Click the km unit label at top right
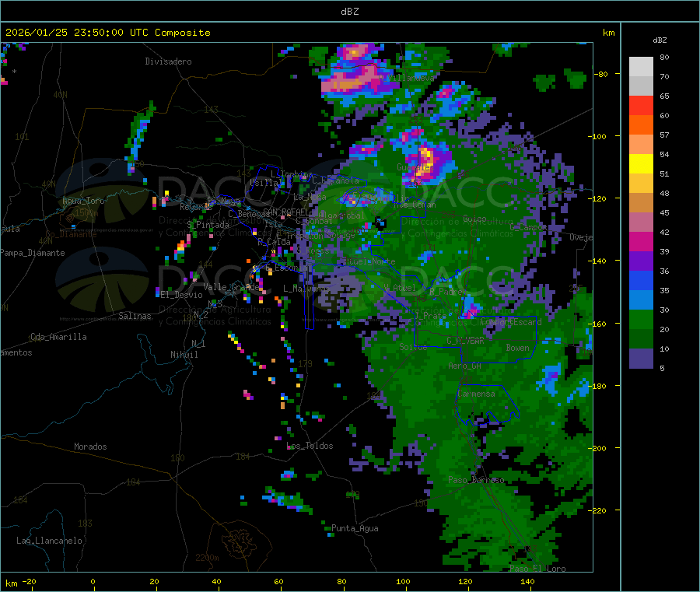The image size is (700, 592). tap(609, 33)
